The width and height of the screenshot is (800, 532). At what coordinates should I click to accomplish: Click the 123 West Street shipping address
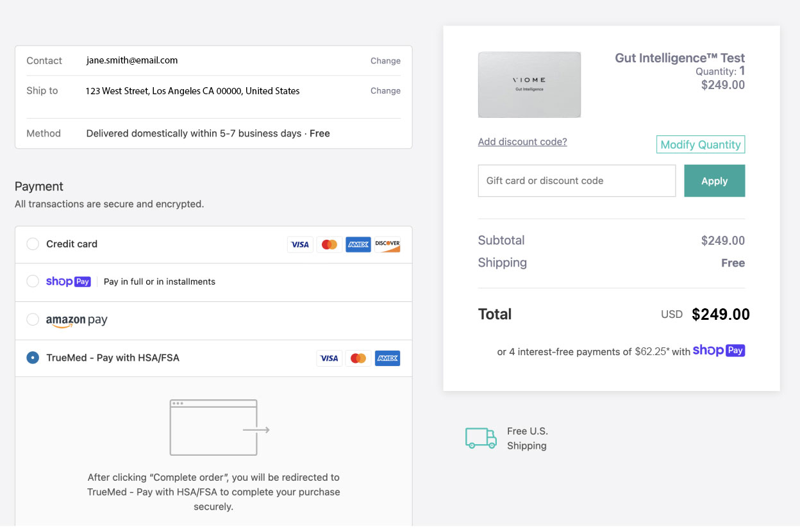(193, 91)
